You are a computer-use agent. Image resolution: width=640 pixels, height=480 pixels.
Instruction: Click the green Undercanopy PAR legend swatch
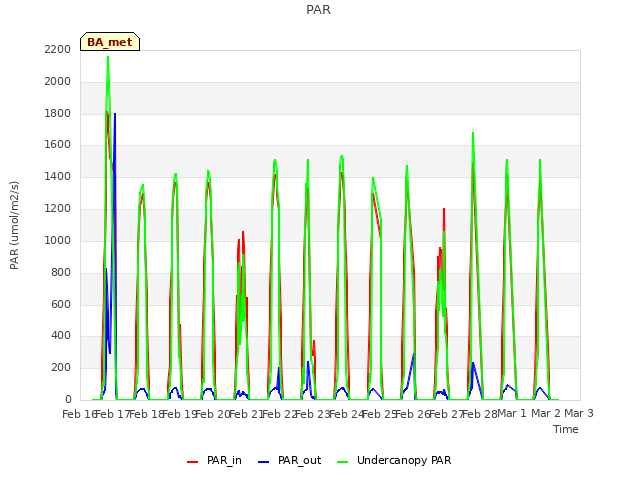(x=343, y=462)
